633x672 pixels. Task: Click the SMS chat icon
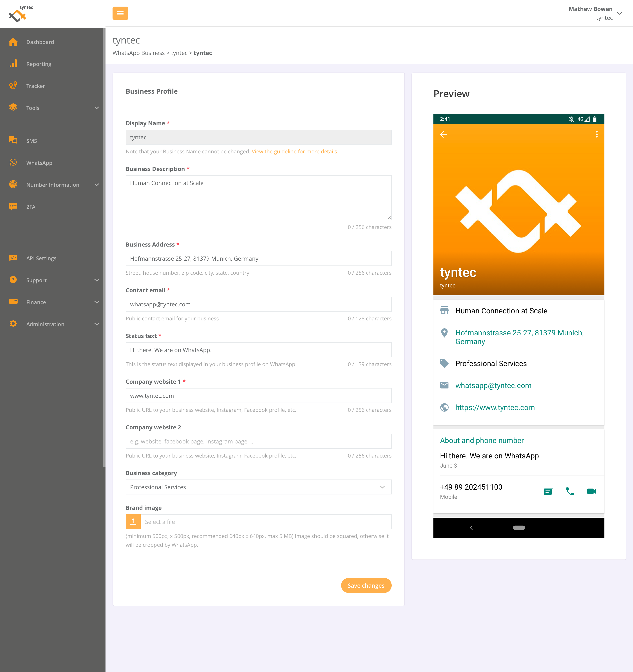point(13,140)
